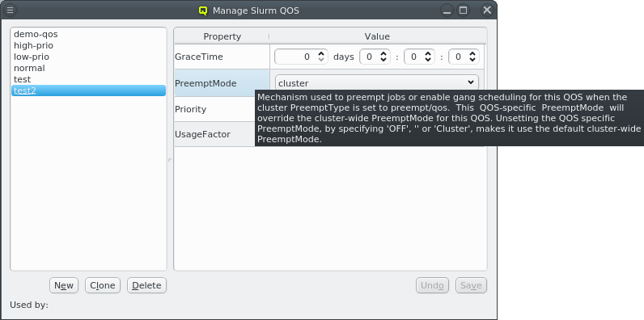Select high-prio in the QOS list
This screenshot has height=320, width=644.
pos(88,45)
